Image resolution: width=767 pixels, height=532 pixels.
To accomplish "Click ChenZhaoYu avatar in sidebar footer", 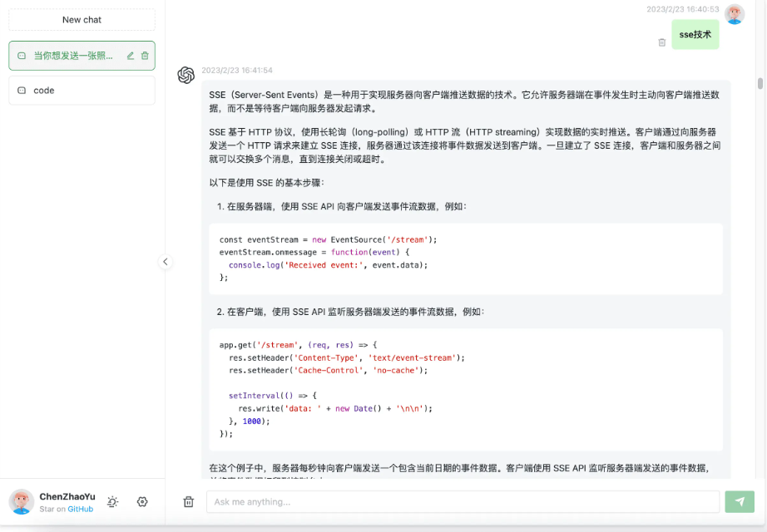I will click(x=22, y=502).
